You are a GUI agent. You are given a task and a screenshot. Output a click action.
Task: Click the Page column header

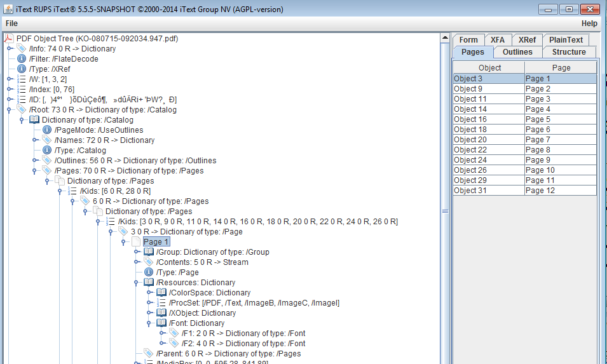(561, 68)
